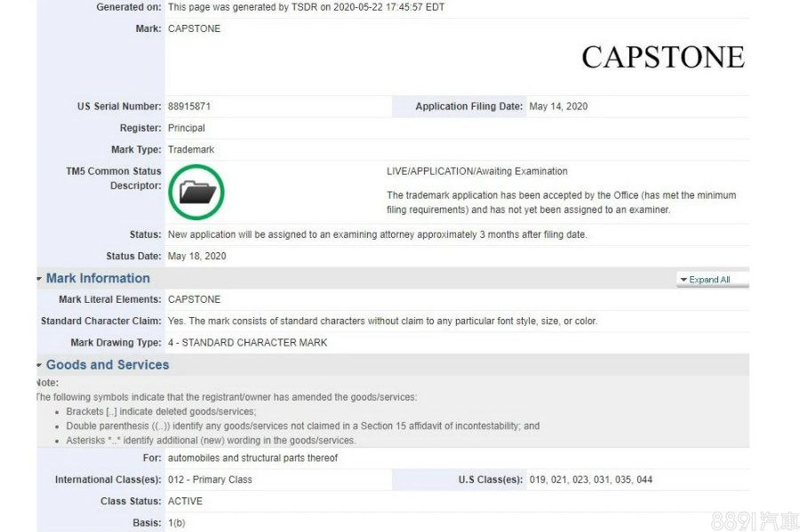Viewport: 800px width, 532px height.
Task: Click the large CAPSTONE mark image
Action: [663, 57]
